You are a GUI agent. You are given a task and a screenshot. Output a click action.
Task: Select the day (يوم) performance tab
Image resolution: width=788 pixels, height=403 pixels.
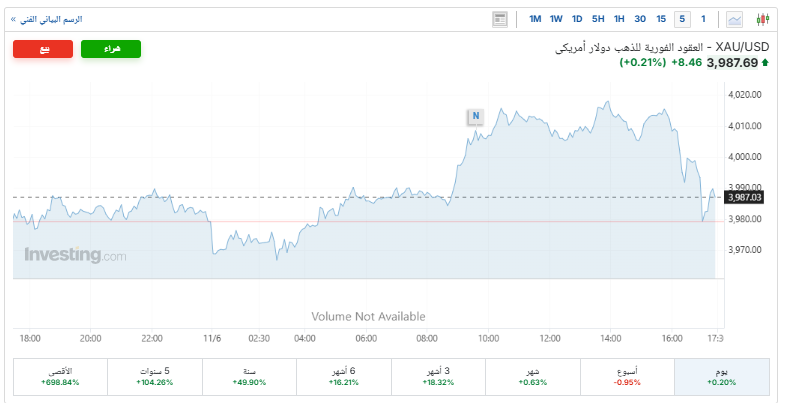723,376
